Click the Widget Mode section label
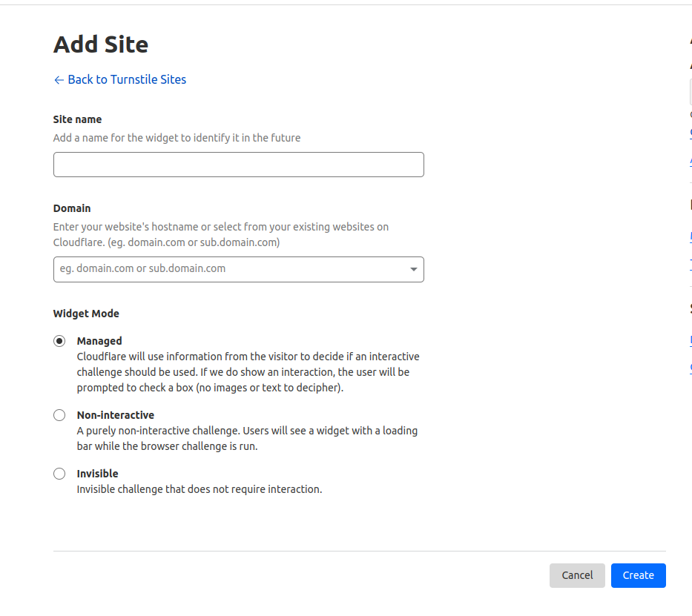The image size is (692, 616). click(x=86, y=314)
